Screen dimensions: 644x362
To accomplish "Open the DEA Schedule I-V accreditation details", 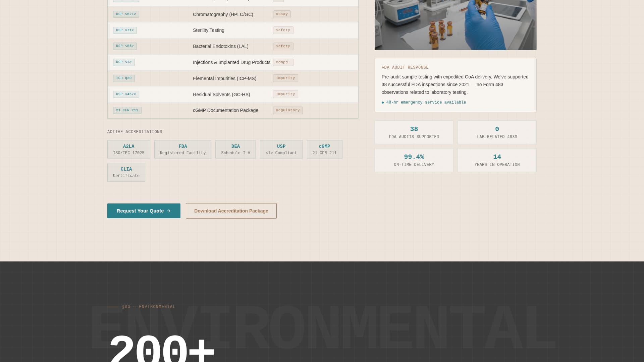I will pos(235,149).
